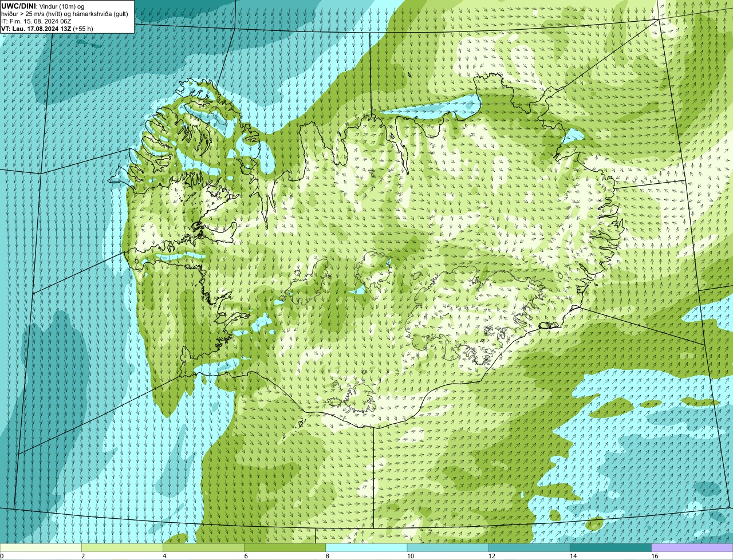Click the '6' label on the color scale
The width and height of the screenshot is (733, 560).
(x=246, y=556)
